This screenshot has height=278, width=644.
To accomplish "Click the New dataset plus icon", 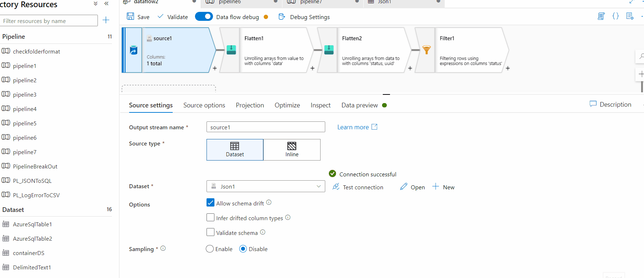I will (x=436, y=186).
